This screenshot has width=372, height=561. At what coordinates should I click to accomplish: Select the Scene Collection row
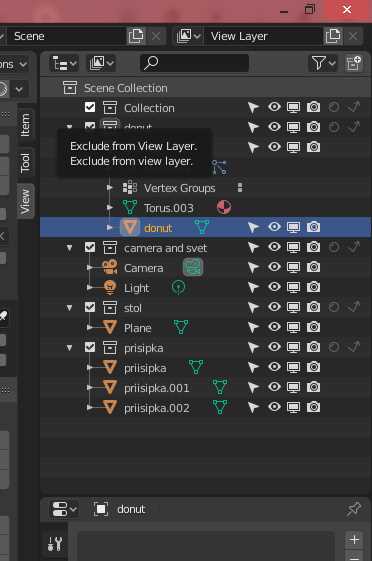pyautogui.click(x=205, y=88)
